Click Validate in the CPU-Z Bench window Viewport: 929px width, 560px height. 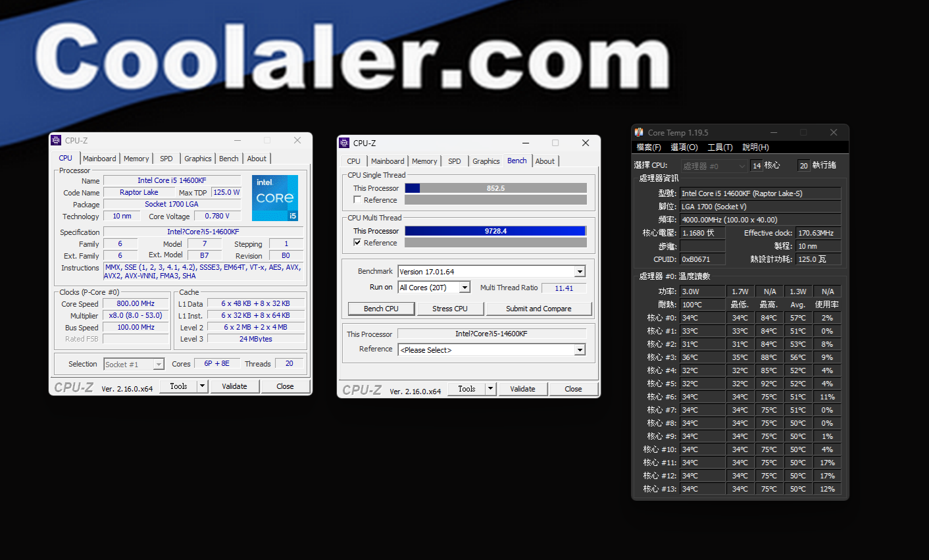522,389
